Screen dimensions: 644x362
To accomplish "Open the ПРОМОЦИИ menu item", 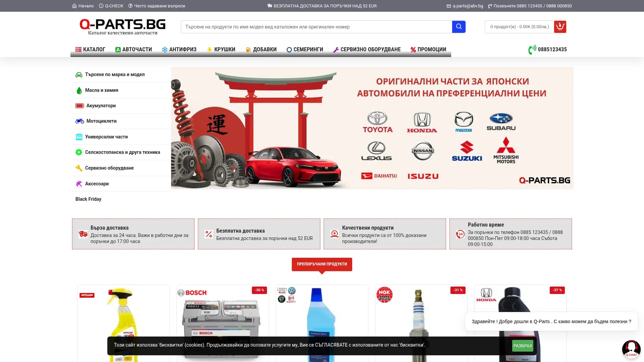I will click(x=428, y=49).
